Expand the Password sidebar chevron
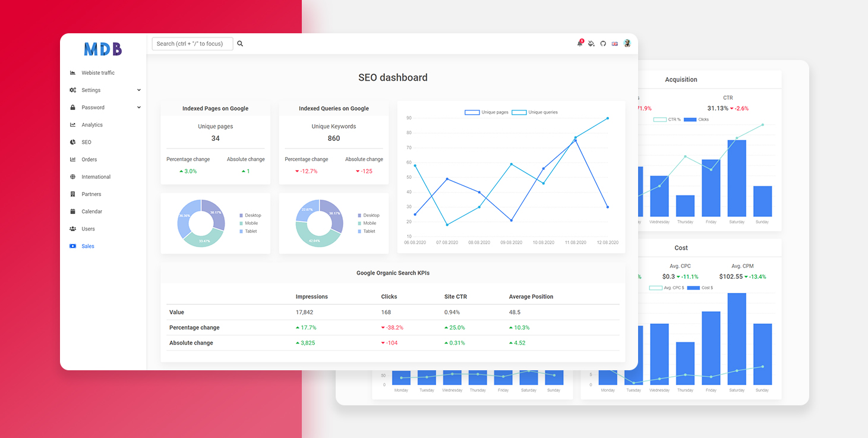 click(139, 108)
